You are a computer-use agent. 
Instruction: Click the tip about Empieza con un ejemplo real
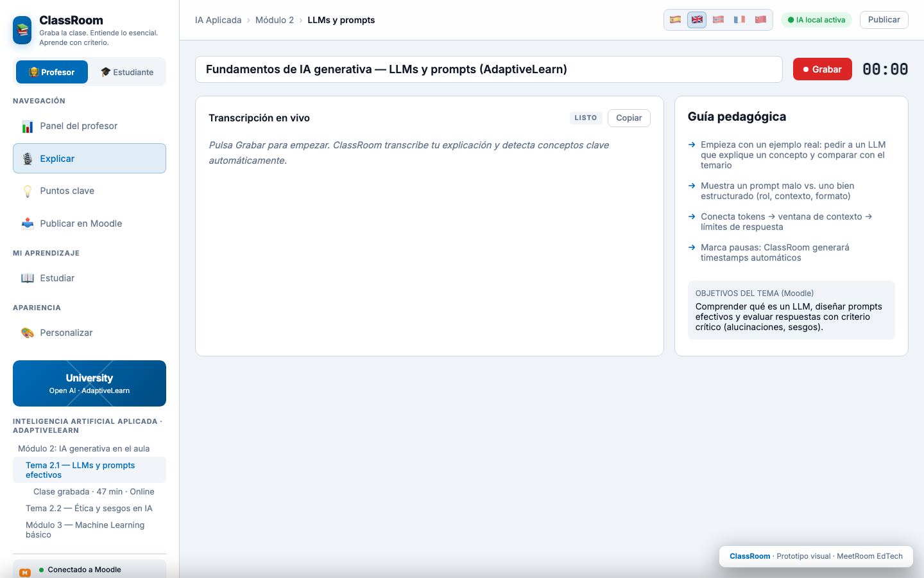(791, 155)
